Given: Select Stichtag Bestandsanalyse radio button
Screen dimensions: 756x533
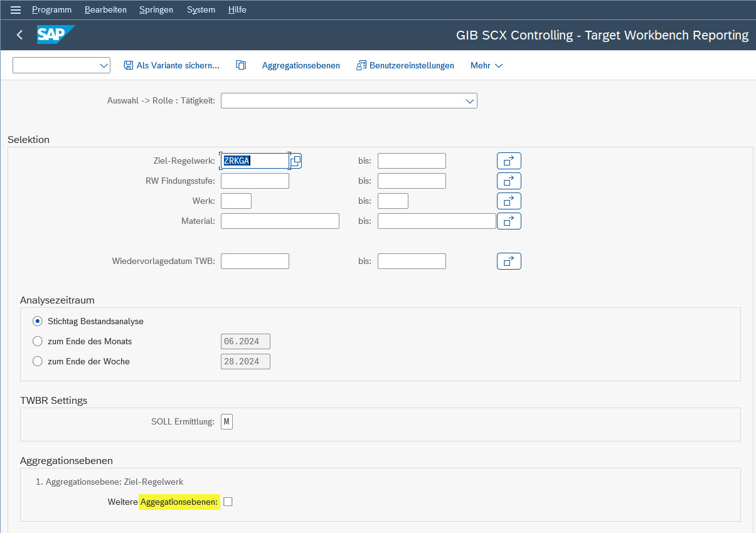Looking at the screenshot, I should tap(38, 321).
